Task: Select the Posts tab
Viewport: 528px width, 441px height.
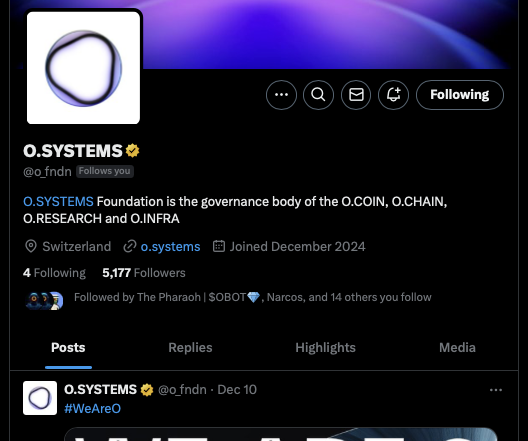Action: pyautogui.click(x=68, y=348)
